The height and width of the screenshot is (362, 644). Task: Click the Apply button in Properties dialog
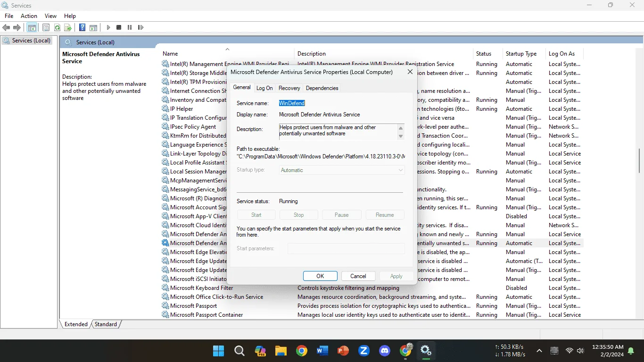click(x=396, y=276)
